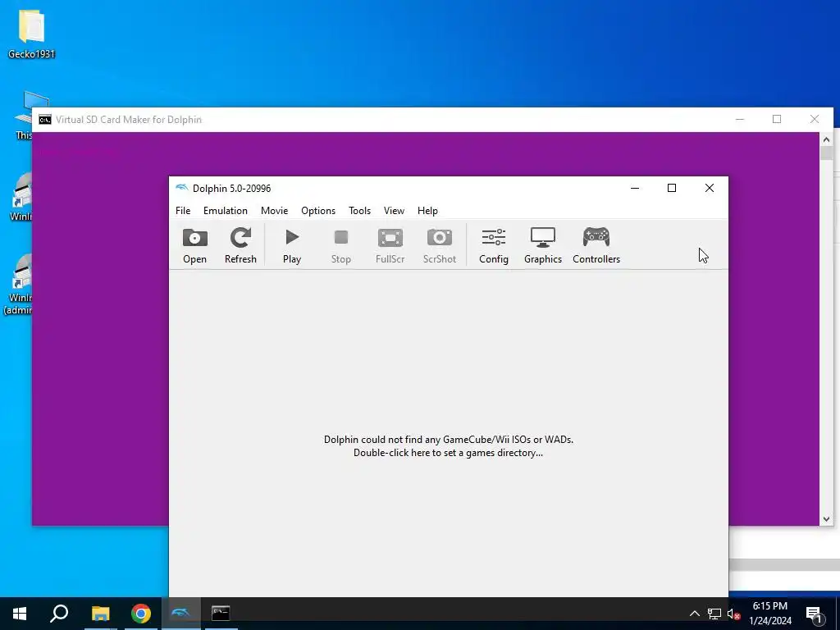Open the View menu
Viewport: 840px width, 630px height.
tap(394, 211)
